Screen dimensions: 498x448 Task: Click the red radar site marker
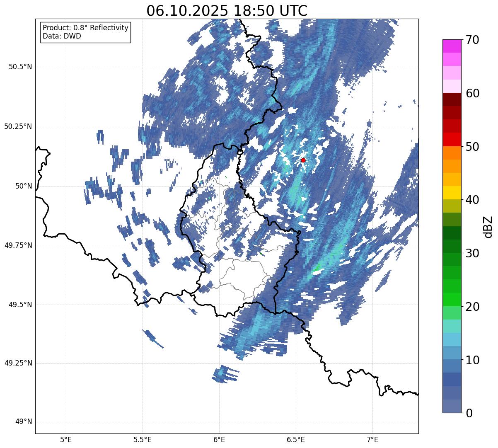(x=303, y=160)
